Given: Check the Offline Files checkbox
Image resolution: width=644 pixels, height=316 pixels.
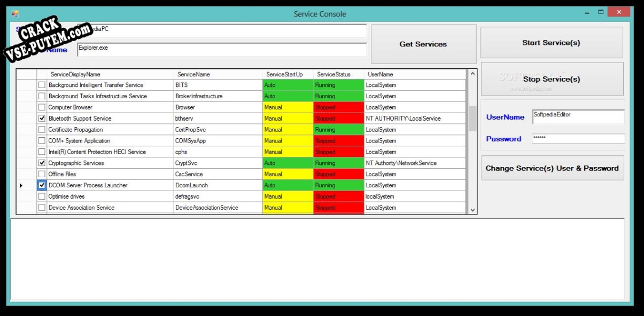Looking at the screenshot, I should pos(42,175).
